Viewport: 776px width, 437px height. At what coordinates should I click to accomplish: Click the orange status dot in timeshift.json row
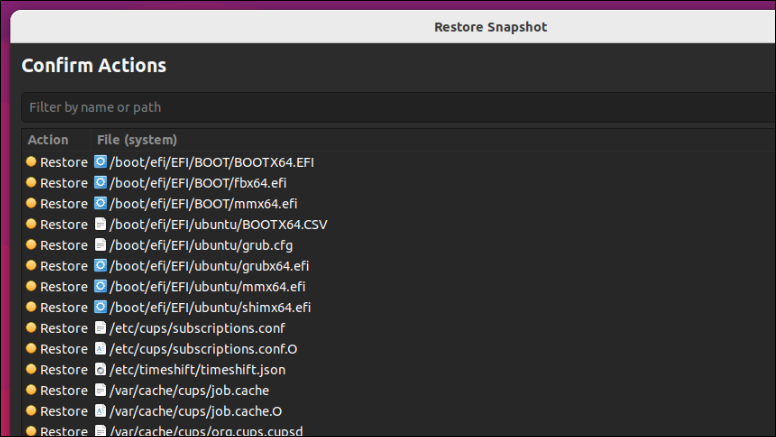[31, 369]
